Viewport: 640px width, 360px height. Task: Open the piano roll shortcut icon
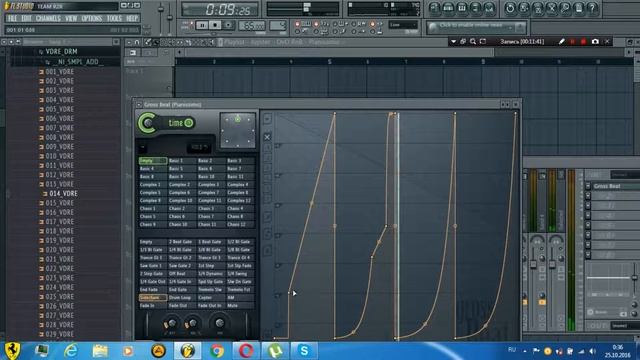[x=462, y=8]
